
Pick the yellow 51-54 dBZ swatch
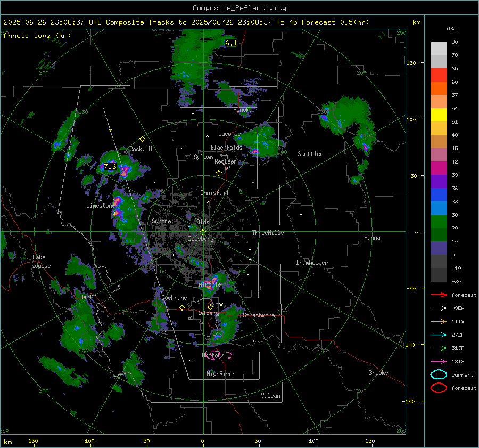click(439, 115)
